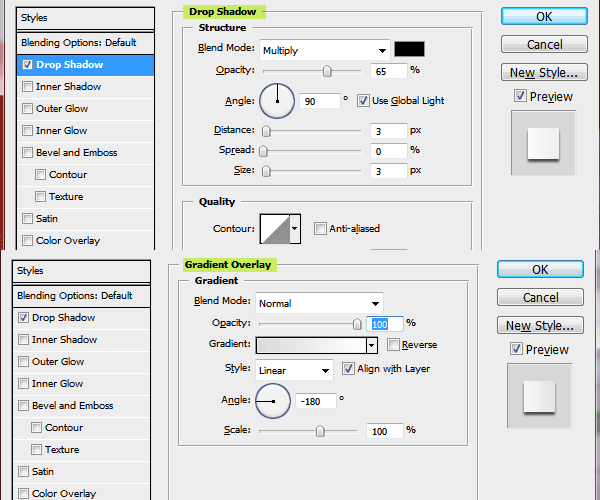Open the Blend Mode dropdown showing Normal
Screen dimensions: 600x500
pos(320,303)
